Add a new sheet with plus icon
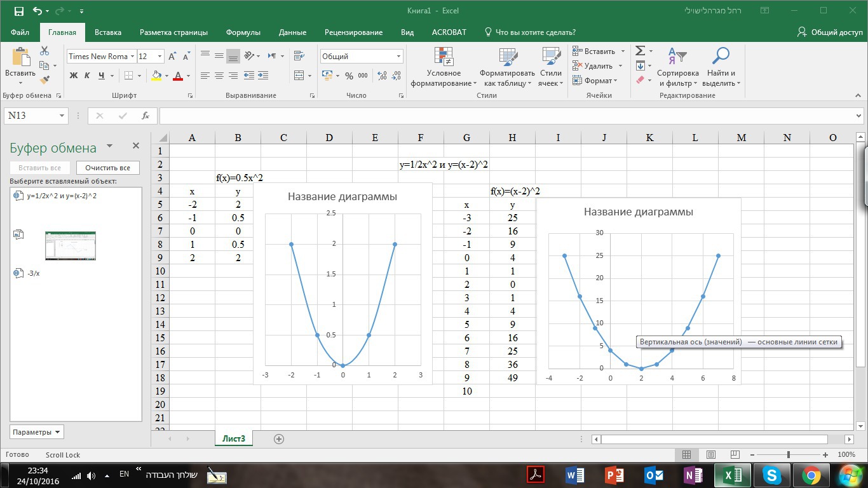The height and width of the screenshot is (488, 868). 278,438
